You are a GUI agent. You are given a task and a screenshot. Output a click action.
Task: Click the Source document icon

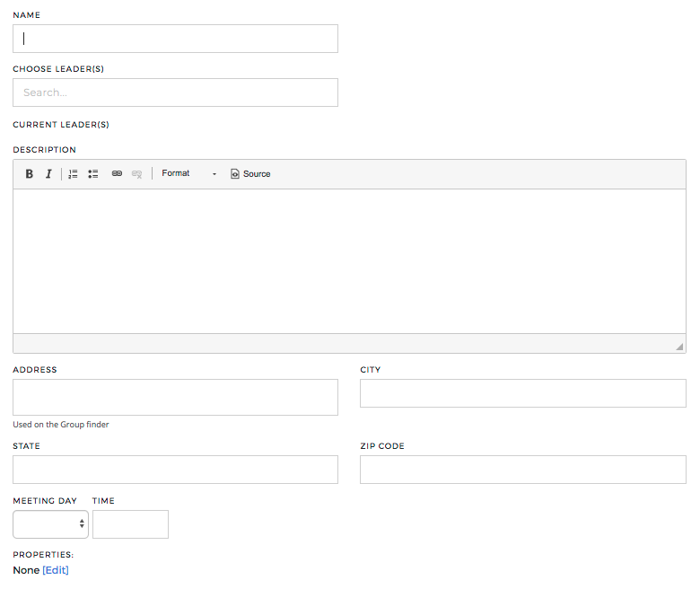point(235,173)
